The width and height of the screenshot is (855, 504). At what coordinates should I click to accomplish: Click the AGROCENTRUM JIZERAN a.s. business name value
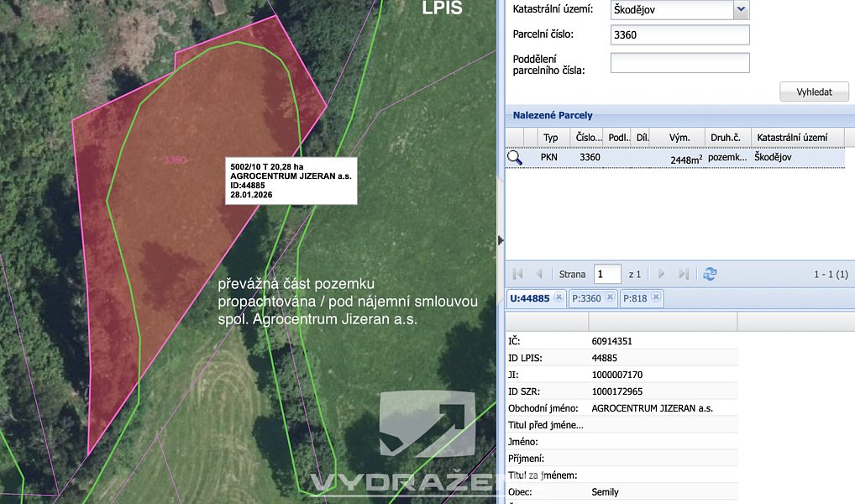point(652,408)
